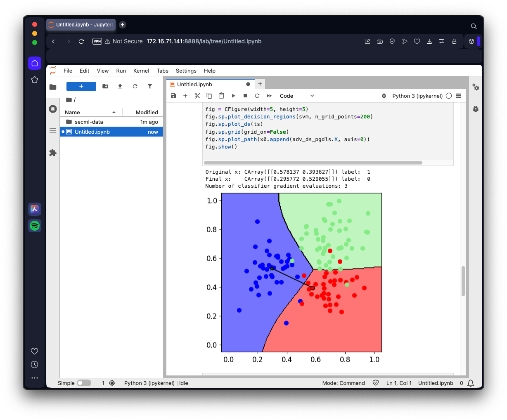Open the right sidebar debugger panel
This screenshot has height=420, width=507.
476,109
